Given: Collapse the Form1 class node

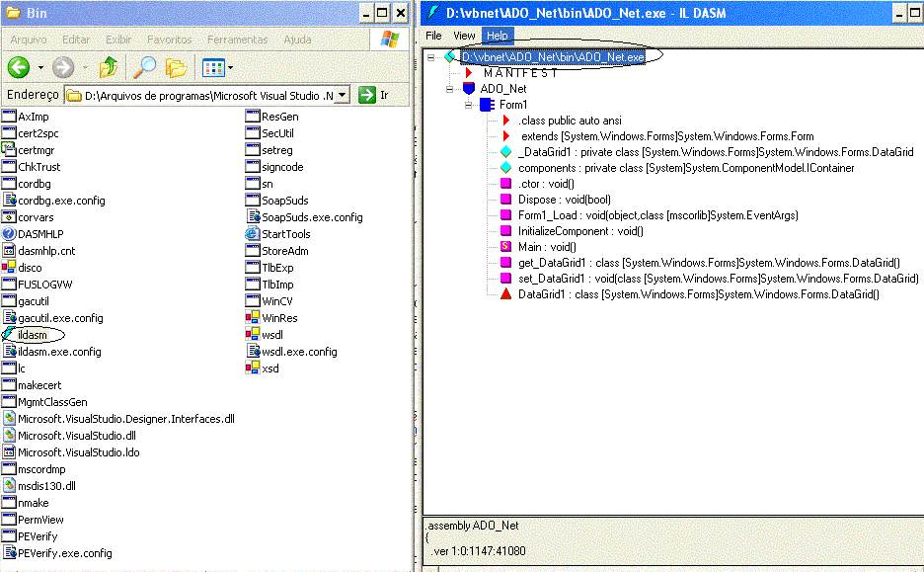Looking at the screenshot, I should (x=469, y=105).
